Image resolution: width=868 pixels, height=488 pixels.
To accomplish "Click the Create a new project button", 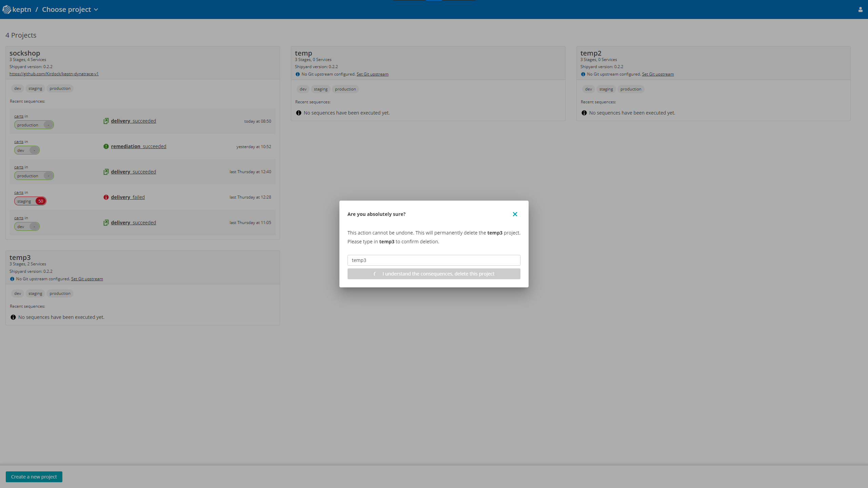I will (34, 476).
